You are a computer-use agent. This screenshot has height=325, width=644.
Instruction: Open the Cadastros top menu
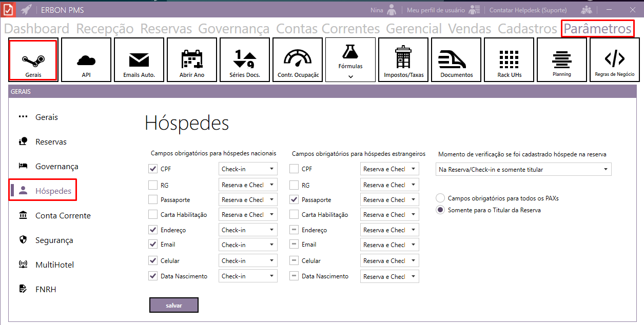(527, 29)
